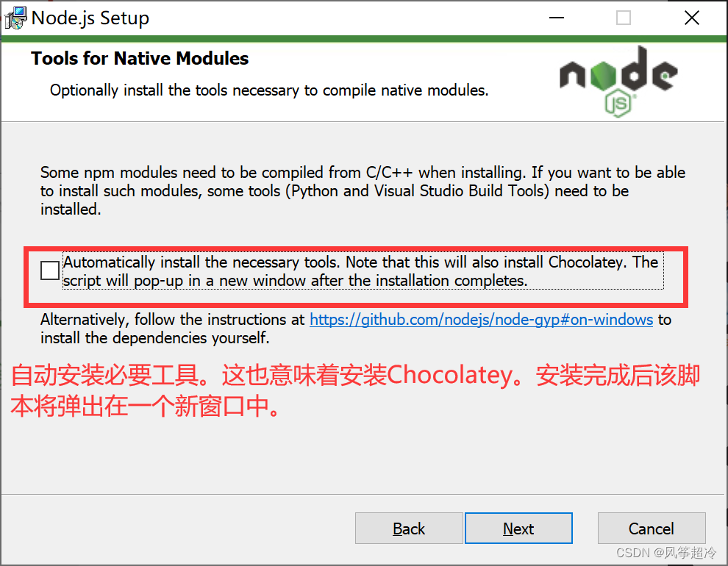Go back with the Back button
The width and height of the screenshot is (728, 566).
(x=409, y=529)
